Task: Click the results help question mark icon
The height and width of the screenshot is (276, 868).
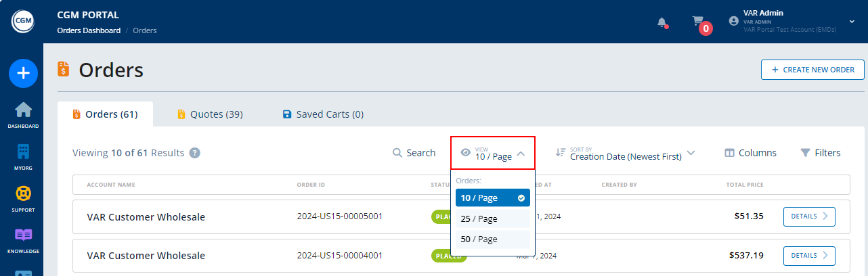Action: 194,153
